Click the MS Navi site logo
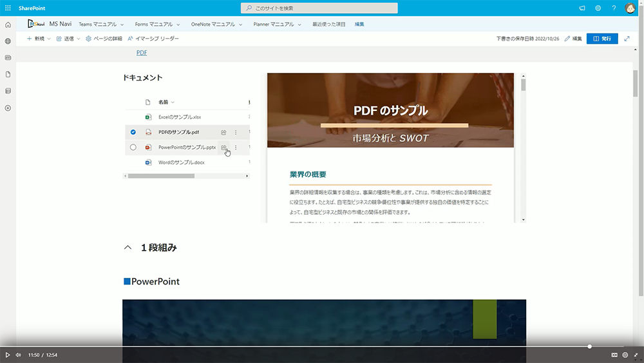 (36, 24)
